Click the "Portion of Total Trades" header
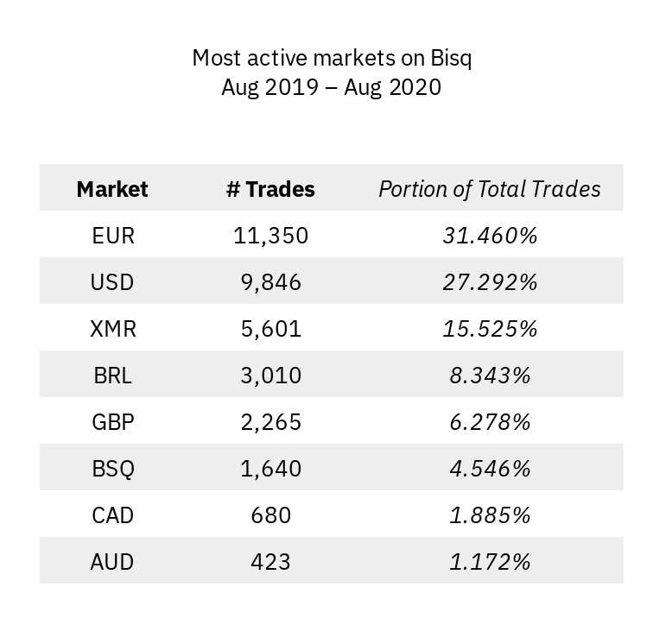Screen dimensions: 672x625 pyautogui.click(x=489, y=189)
